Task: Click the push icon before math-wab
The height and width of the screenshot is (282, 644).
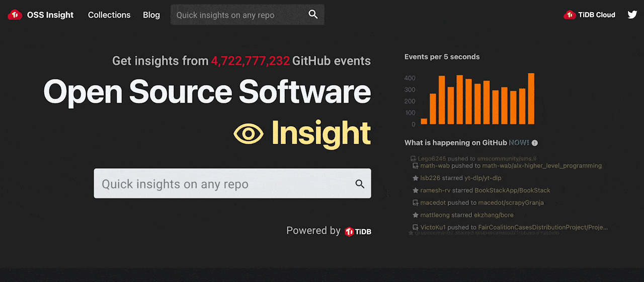Action: click(416, 166)
